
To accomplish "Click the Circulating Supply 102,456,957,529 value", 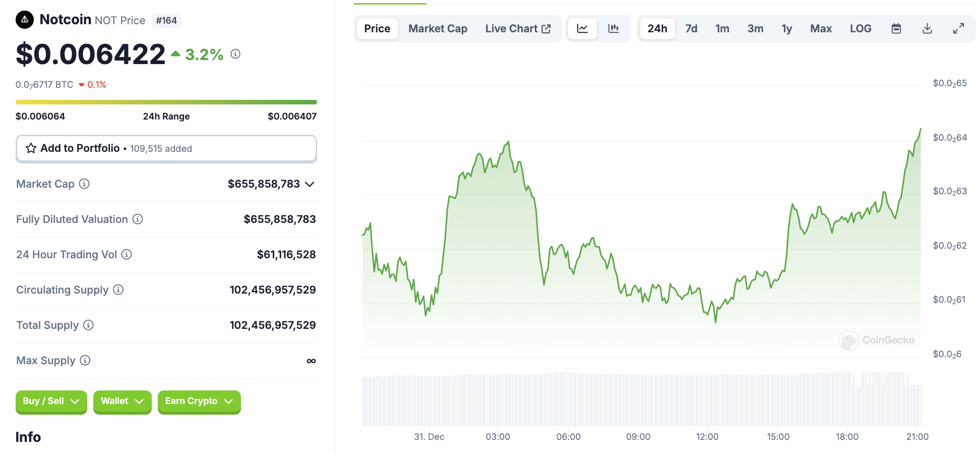I will [x=273, y=290].
